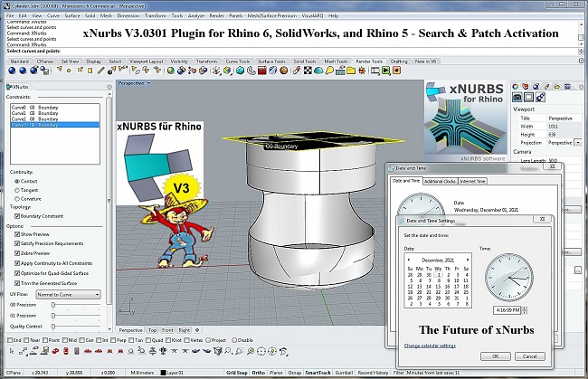Toggle the Zebra Preview checkbox
This screenshot has height=379, width=588.
pos(17,253)
